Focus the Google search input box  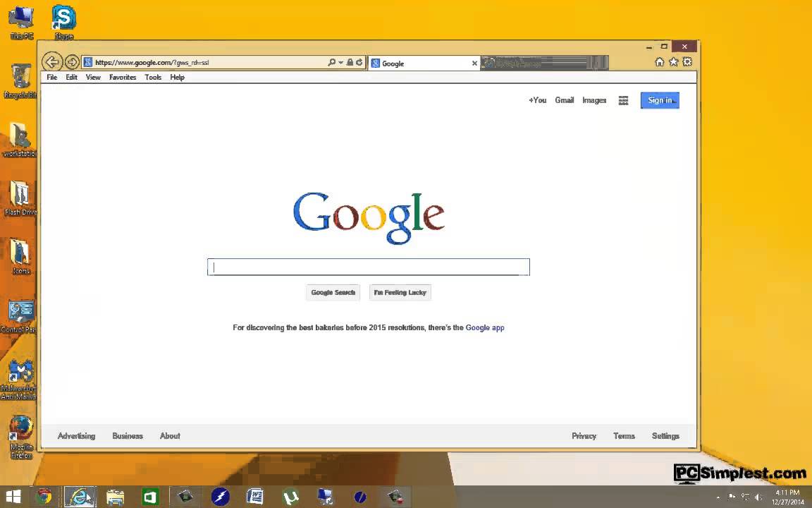369,267
